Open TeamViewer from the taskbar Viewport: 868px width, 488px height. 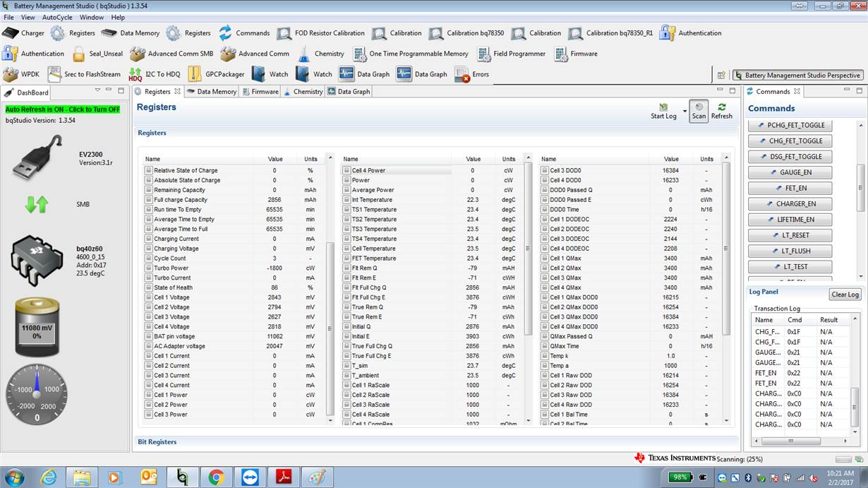pos(251,477)
